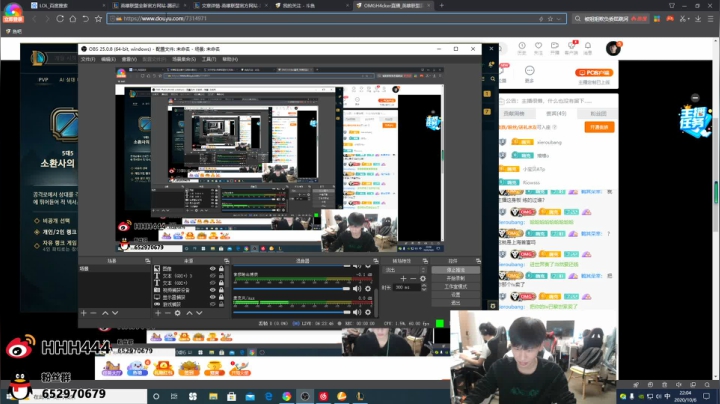Image resolution: width=720 pixels, height=404 pixels.
Task: Reload the browser page
Action: point(60,19)
